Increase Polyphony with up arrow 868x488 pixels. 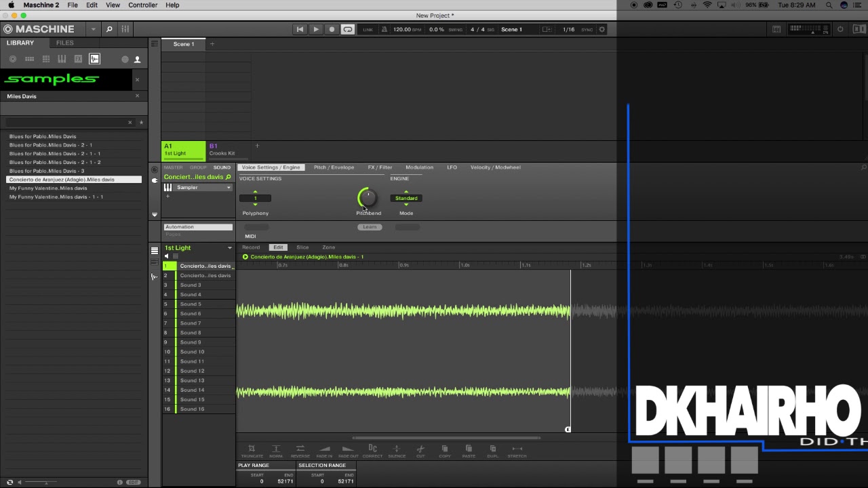255,192
